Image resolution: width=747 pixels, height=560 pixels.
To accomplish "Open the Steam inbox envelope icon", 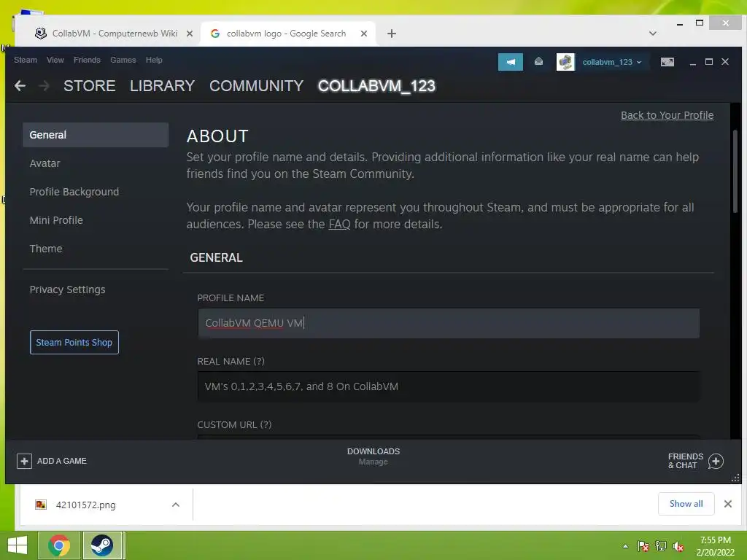I will click(538, 61).
